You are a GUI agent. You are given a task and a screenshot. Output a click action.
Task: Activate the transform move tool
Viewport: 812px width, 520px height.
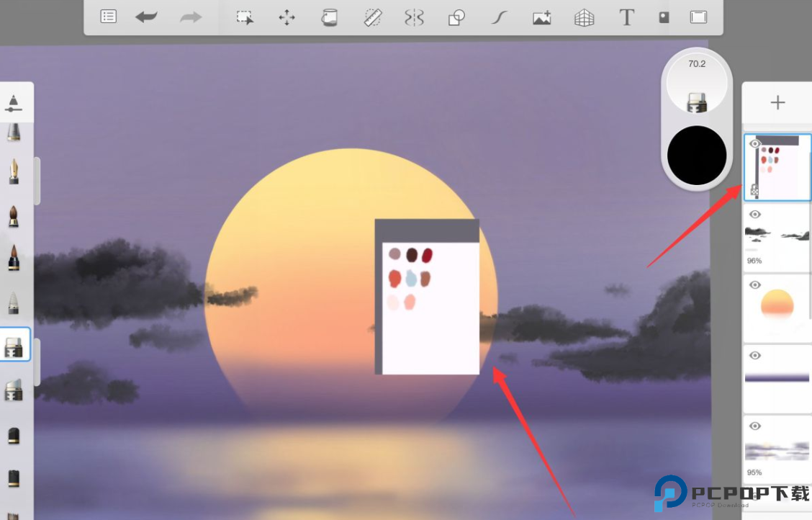click(x=287, y=17)
